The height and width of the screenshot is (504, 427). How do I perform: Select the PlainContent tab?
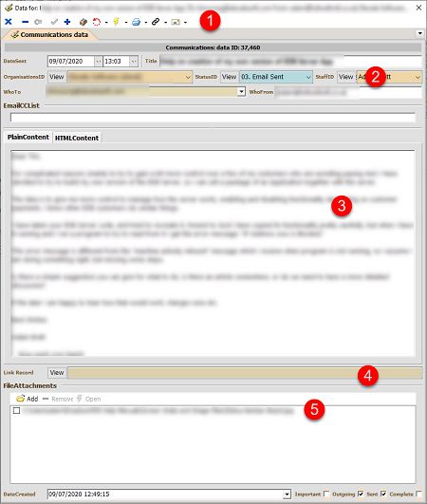[28, 137]
